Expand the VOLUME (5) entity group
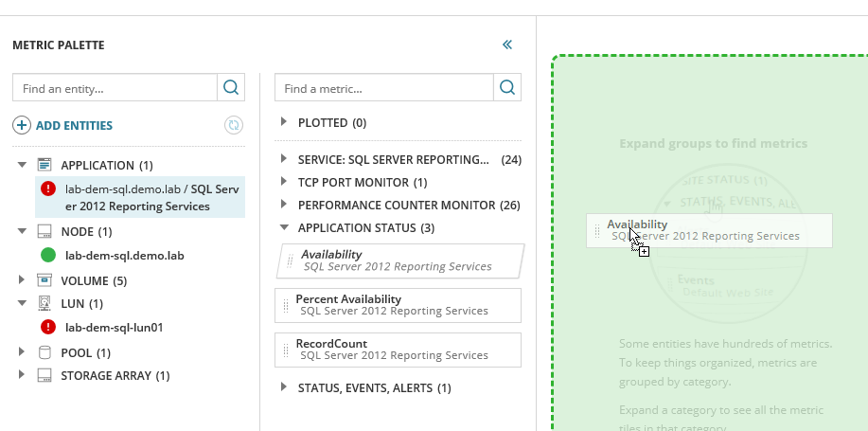The image size is (868, 431). (x=22, y=280)
